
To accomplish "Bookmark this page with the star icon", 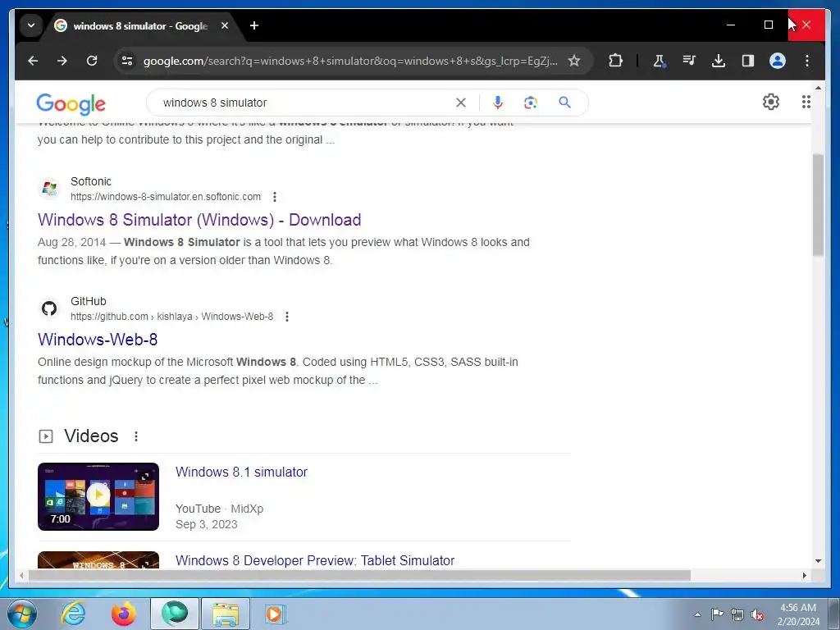I will (574, 61).
